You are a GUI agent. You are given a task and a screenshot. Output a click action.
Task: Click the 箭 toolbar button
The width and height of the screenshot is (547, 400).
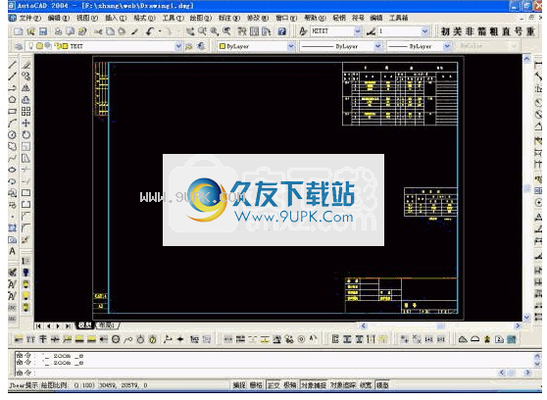(482, 32)
